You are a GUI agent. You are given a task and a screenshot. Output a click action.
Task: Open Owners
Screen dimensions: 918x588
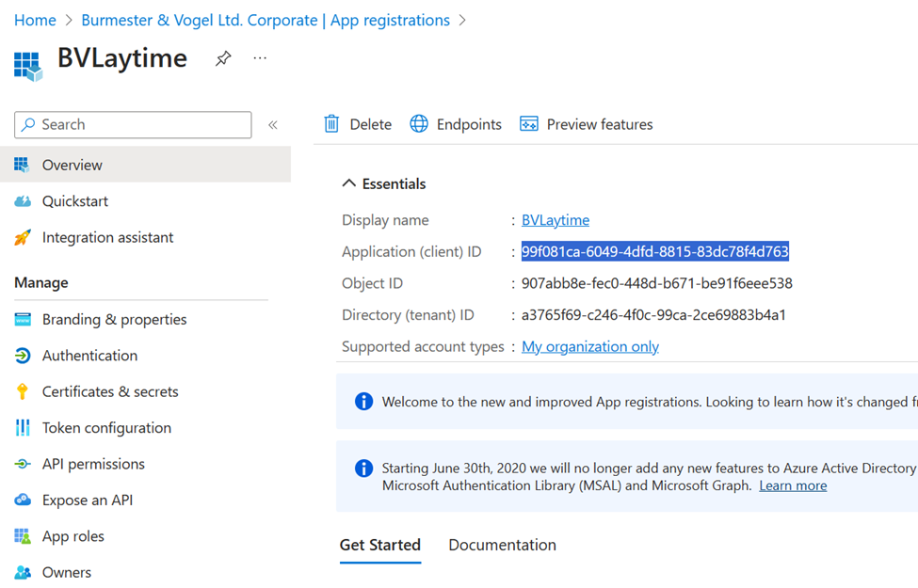point(67,572)
